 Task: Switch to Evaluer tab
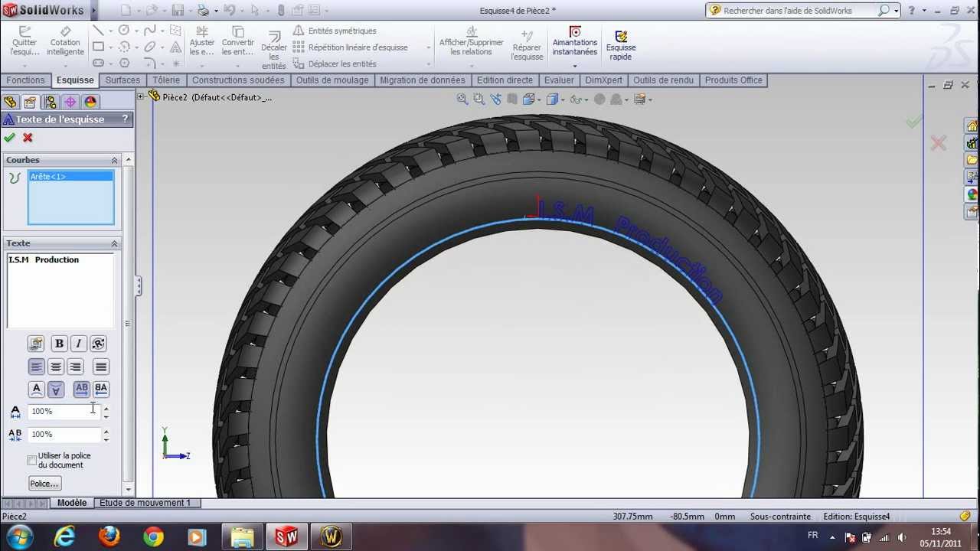point(559,80)
